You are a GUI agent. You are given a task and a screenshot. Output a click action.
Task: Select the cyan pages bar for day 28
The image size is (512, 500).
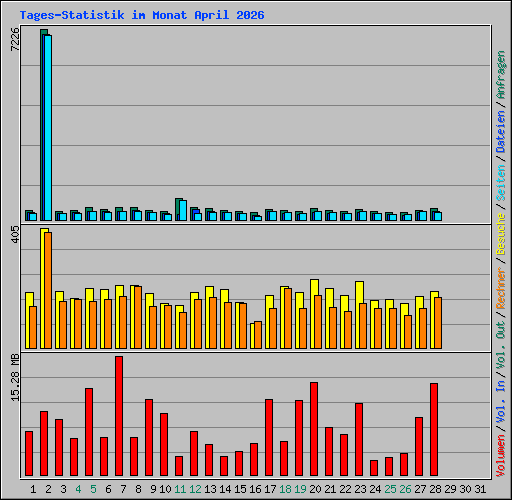click(x=438, y=216)
